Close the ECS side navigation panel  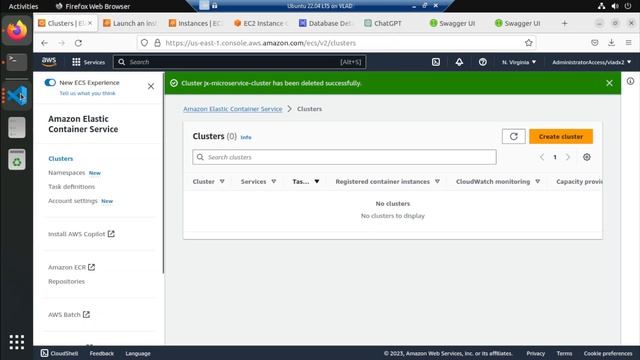[x=151, y=86]
